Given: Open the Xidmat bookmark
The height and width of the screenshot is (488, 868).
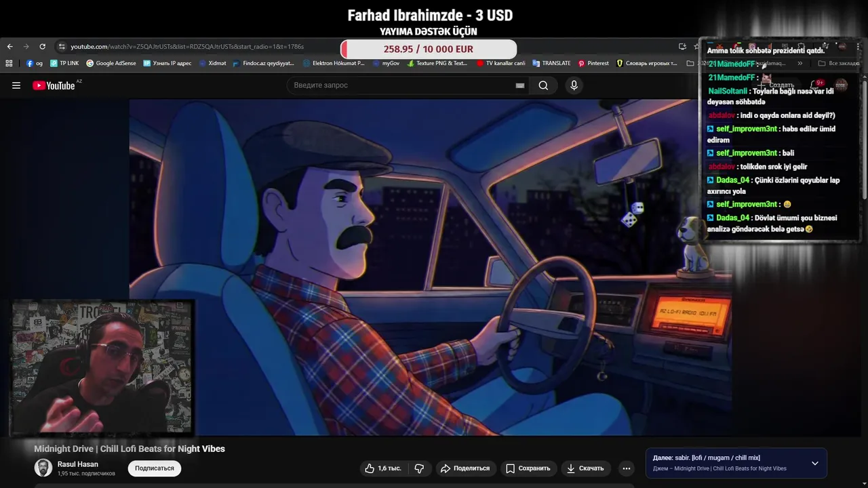Looking at the screenshot, I should tap(213, 63).
